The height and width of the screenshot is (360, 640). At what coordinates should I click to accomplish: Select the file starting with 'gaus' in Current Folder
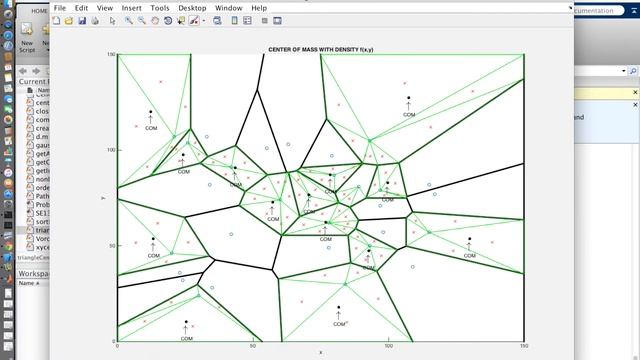tap(38, 145)
